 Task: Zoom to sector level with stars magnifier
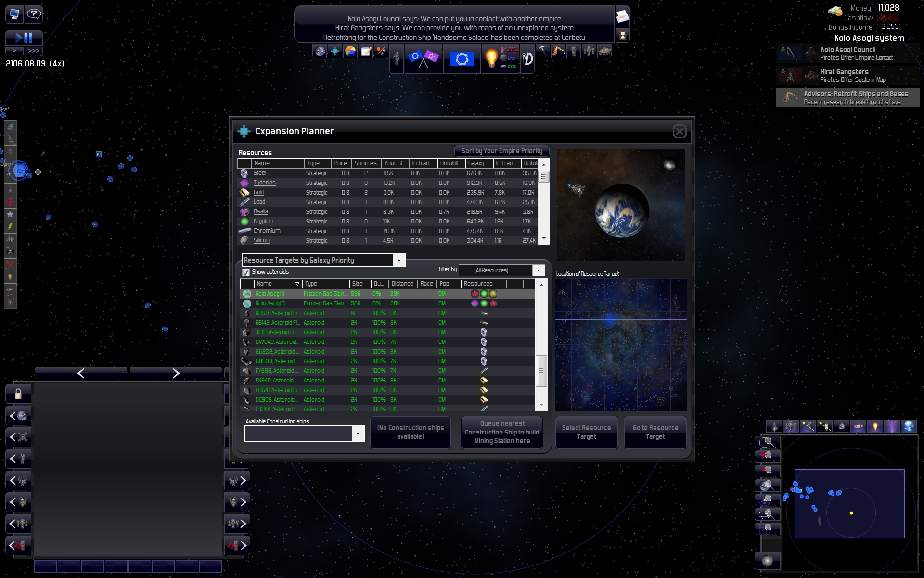pos(767,514)
